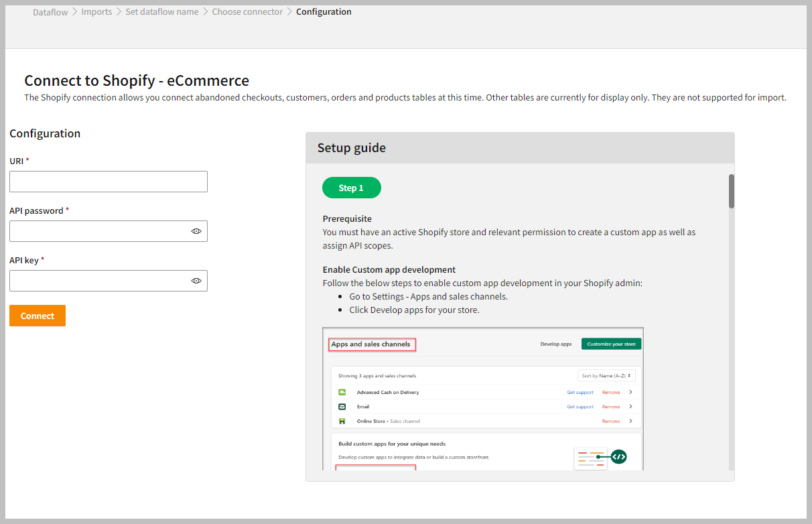Click Get support for the Email app
812x524 pixels.
click(x=580, y=407)
